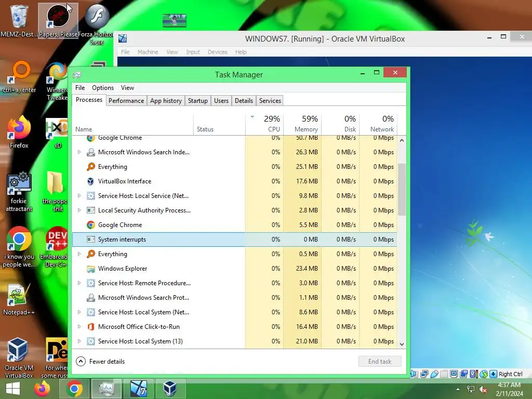
Task: Click the process list scroll down arrow
Action: [402, 344]
